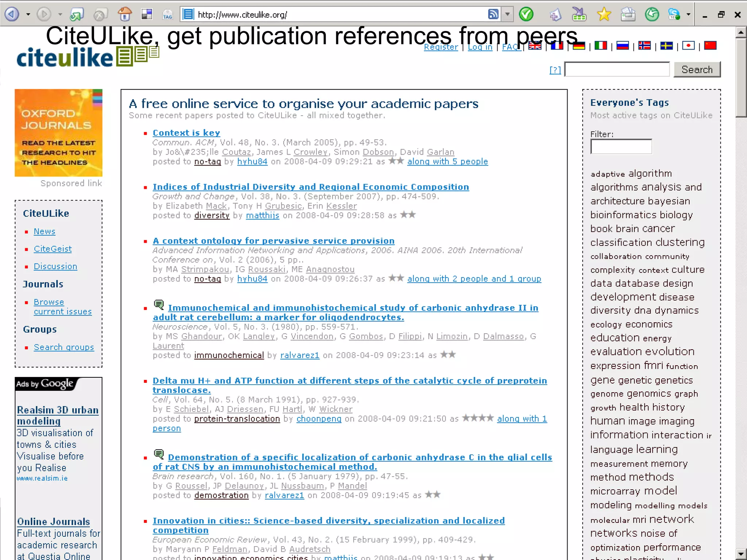Open Delta mu H+ and ATP paper
The width and height of the screenshot is (747, 560).
[349, 385]
